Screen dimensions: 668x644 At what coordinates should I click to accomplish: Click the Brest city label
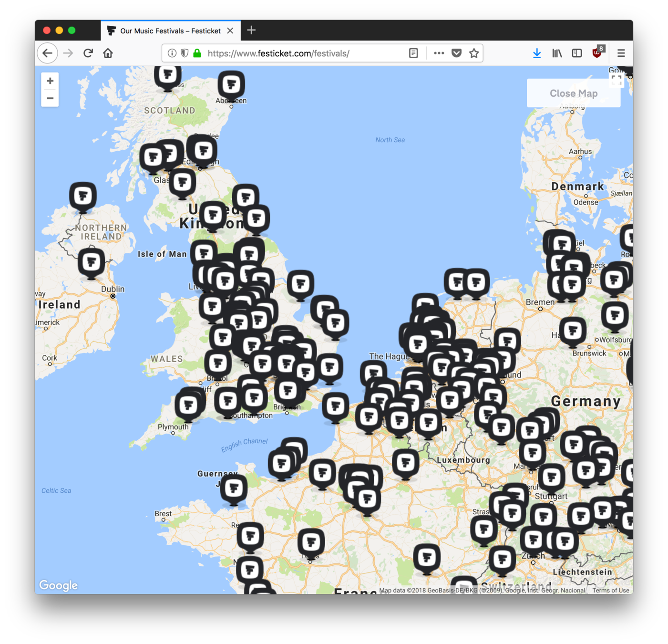[163, 514]
